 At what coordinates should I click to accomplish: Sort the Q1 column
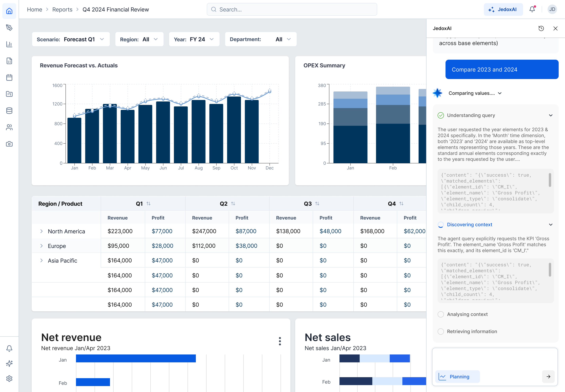pyautogui.click(x=149, y=204)
